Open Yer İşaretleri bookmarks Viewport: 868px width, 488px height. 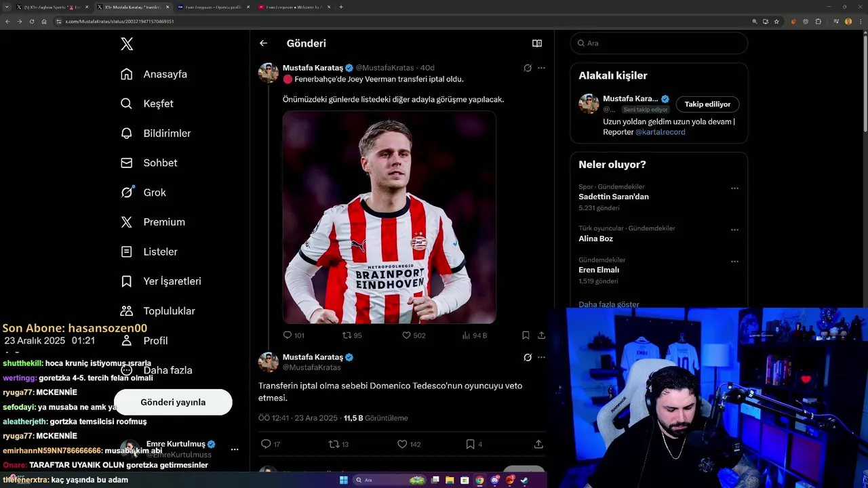[161, 281]
